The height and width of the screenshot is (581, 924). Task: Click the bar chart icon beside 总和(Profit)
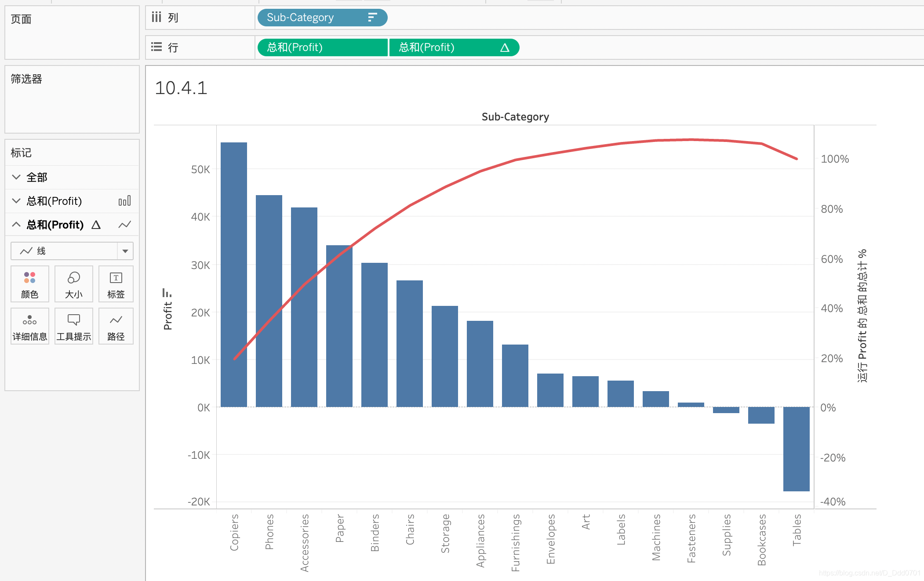click(124, 201)
